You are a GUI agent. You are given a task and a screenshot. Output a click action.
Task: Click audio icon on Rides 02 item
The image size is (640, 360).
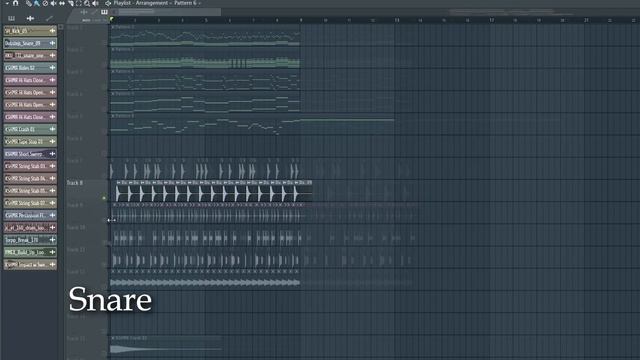(52, 68)
